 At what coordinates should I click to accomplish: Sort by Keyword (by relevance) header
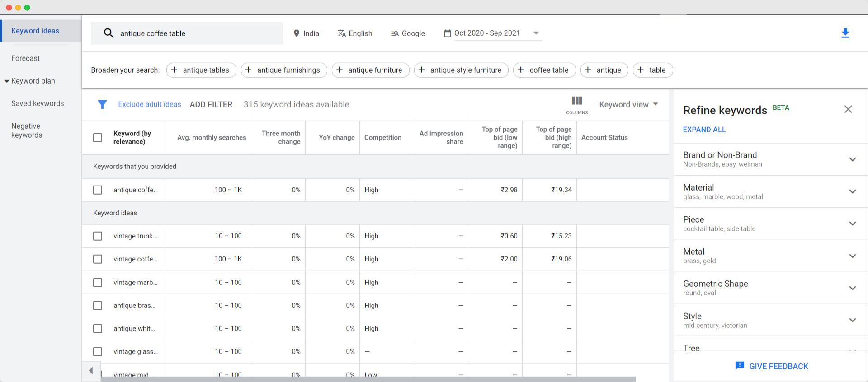[132, 138]
